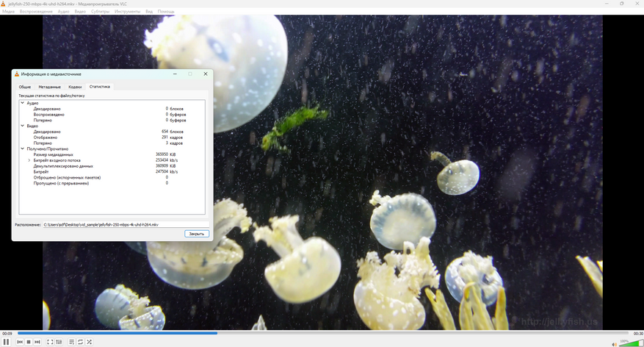The height and width of the screenshot is (347, 644).
Task: Open the Видео menu in the menu bar
Action: (80, 12)
